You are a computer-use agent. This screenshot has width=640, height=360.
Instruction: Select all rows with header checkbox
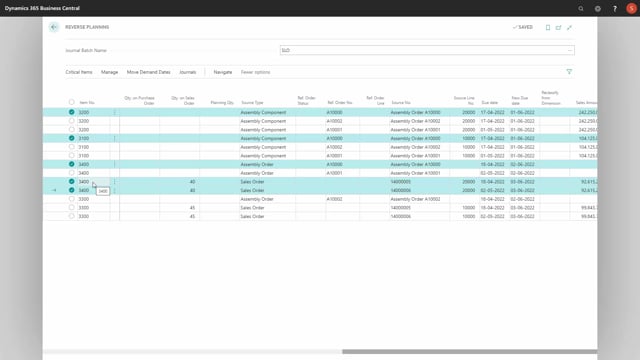pyautogui.click(x=71, y=102)
